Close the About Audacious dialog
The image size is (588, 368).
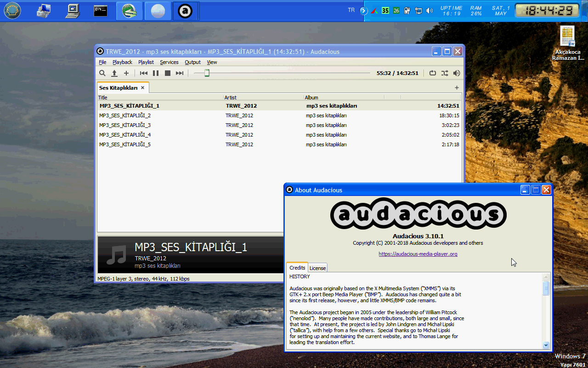(x=546, y=190)
